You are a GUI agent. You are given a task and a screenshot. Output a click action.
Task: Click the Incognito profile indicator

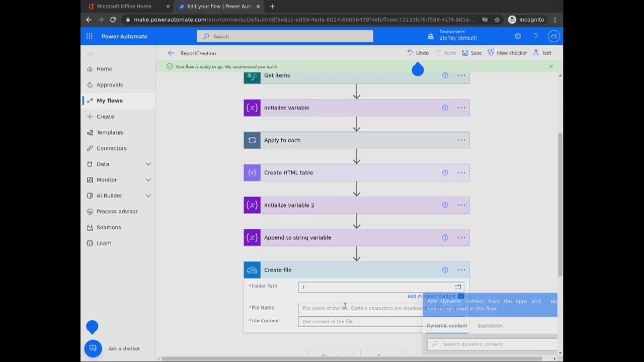tap(526, 20)
